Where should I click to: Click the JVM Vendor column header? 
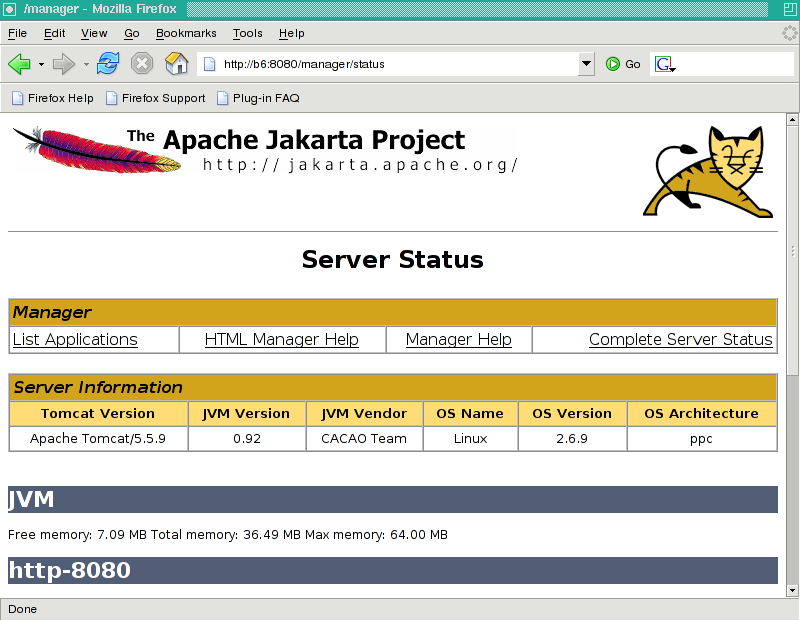point(364,413)
